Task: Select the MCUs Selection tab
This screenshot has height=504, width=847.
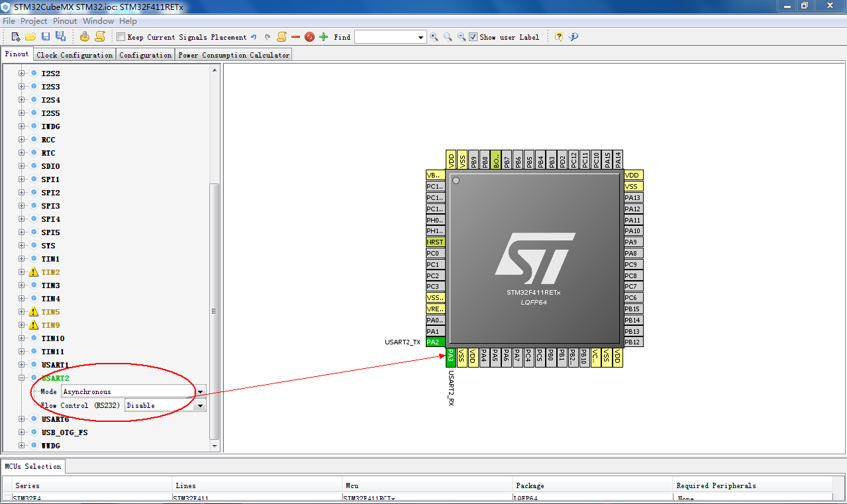Action: 33,466
